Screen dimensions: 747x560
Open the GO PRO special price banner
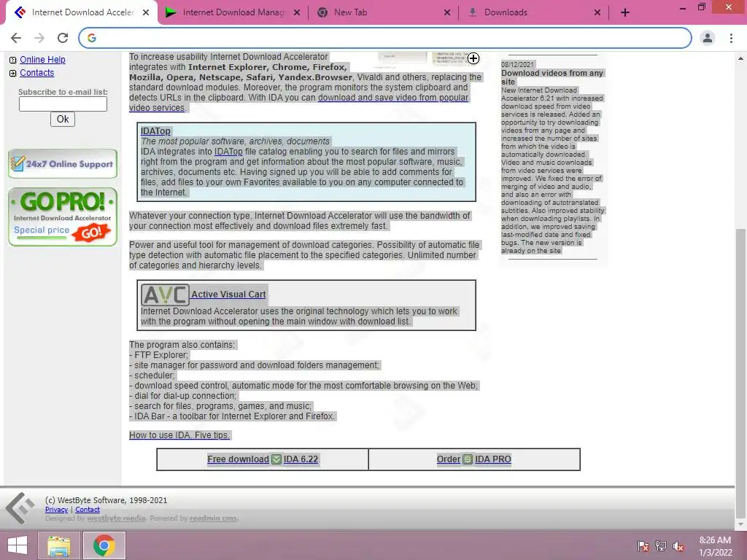tap(63, 217)
